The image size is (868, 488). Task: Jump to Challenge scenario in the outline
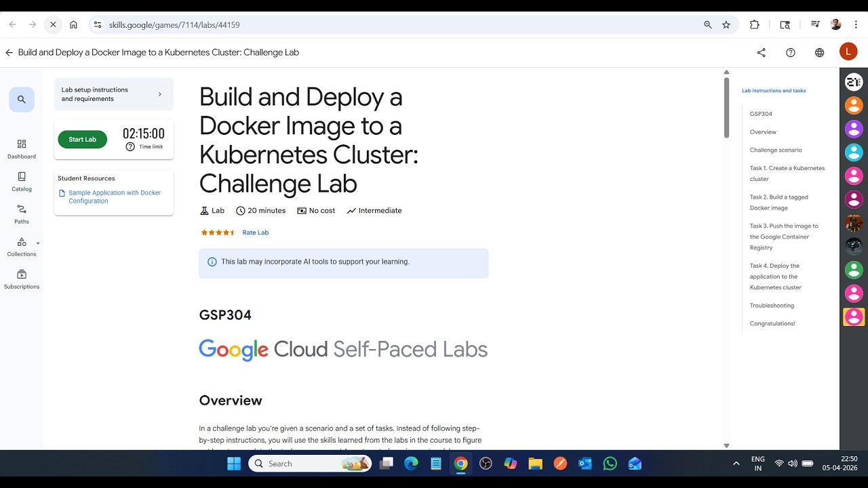click(776, 150)
